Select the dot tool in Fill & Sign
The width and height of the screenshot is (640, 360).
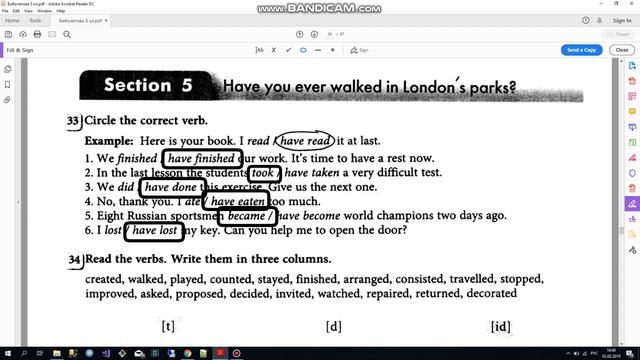pyautogui.click(x=333, y=50)
